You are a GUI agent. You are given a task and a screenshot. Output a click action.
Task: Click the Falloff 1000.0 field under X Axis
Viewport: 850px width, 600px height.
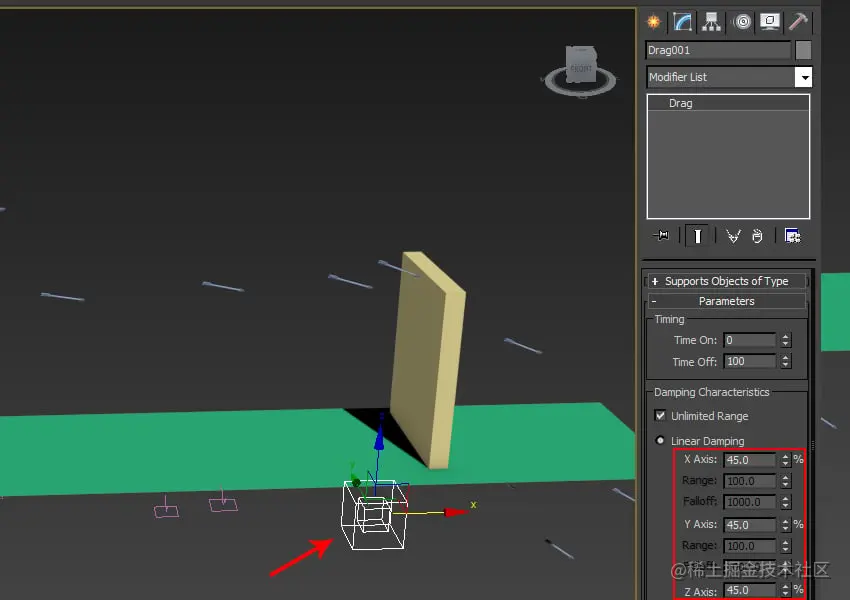click(x=750, y=502)
